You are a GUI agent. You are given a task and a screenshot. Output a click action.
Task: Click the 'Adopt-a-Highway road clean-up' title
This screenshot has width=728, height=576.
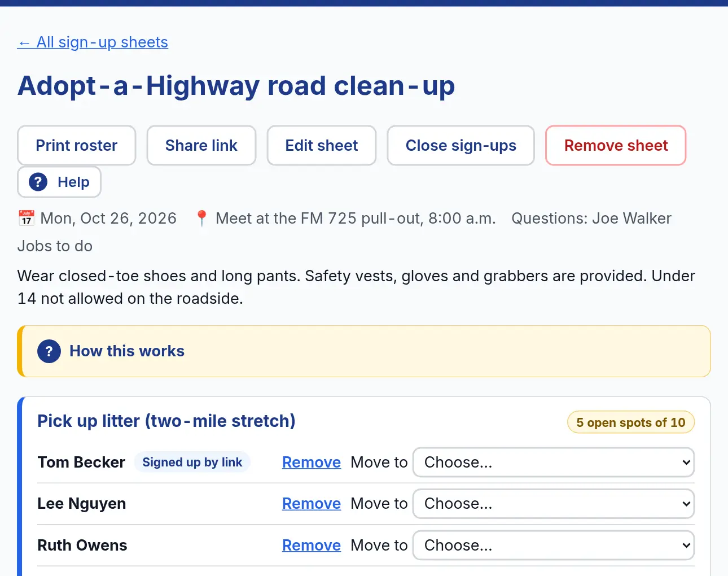236,86
